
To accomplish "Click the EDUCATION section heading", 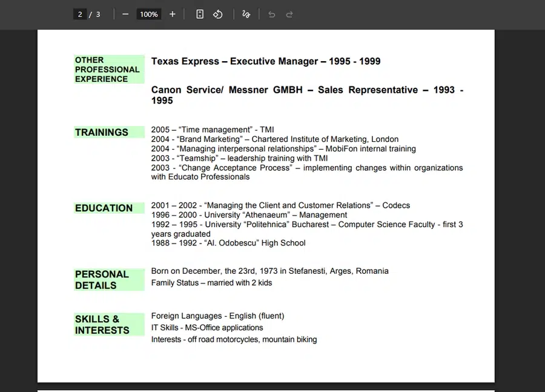I will click(104, 208).
